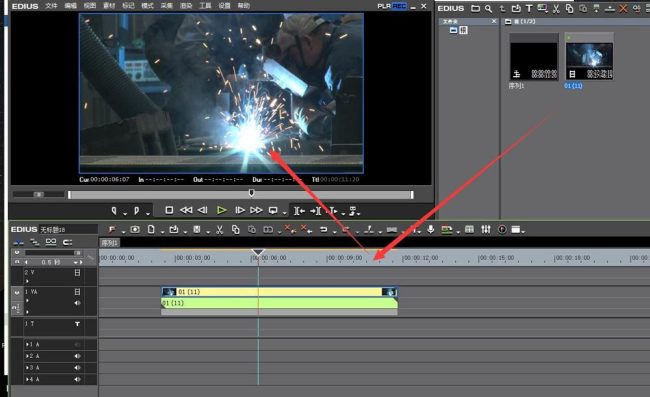Click the Cut scissors icon on timeline toolbar

pos(220,229)
